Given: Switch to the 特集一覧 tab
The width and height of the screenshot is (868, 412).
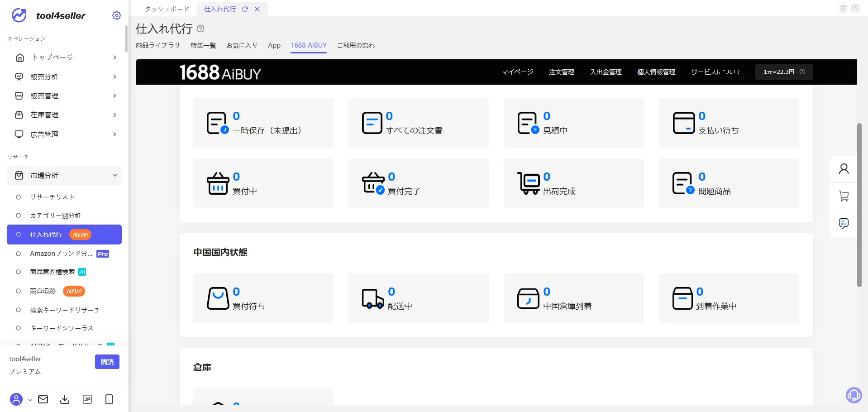Looking at the screenshot, I should point(203,45).
